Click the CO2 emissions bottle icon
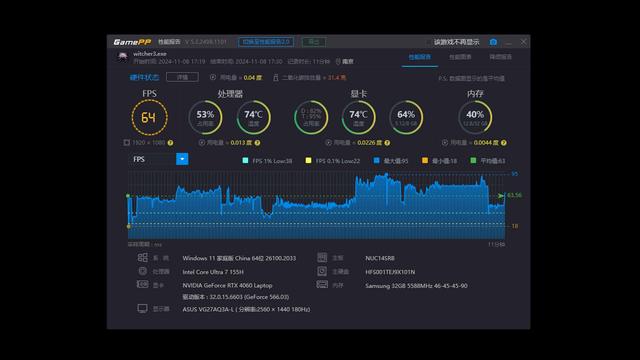 [276, 78]
